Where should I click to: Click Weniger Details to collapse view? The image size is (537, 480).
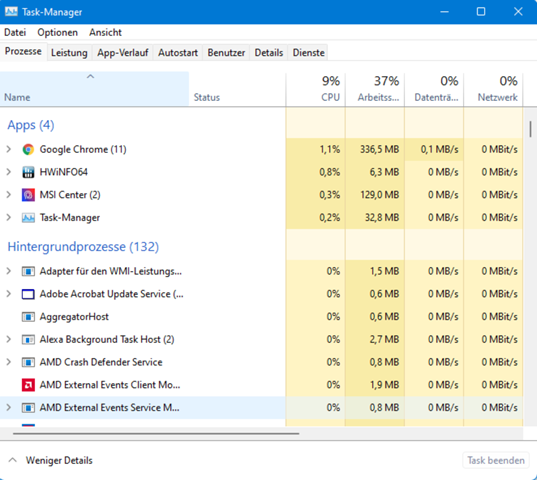click(x=59, y=460)
